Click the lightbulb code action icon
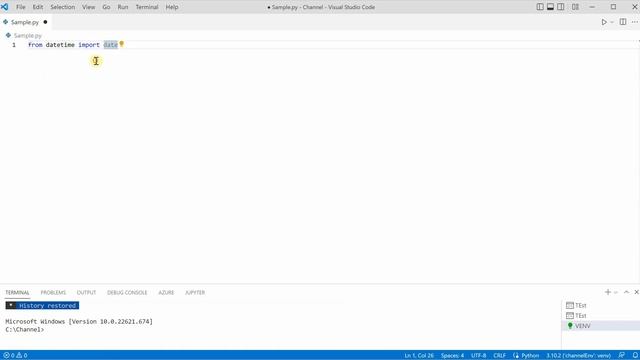Viewport: 640px width, 360px height. click(122, 44)
